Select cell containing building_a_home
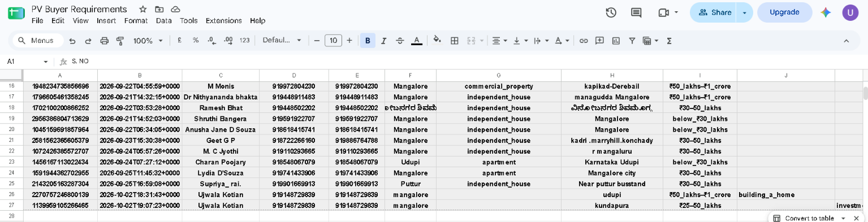The height and width of the screenshot is (222, 868). click(786, 195)
